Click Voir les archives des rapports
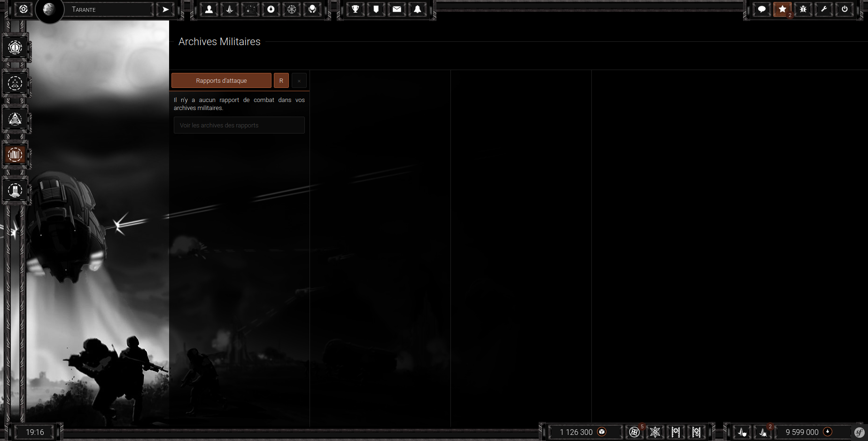 coord(239,125)
